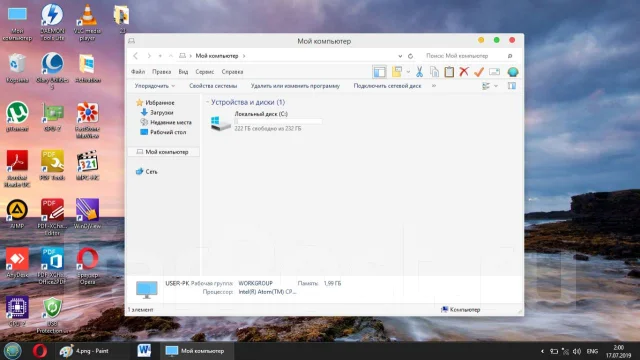Click the ENG language indicator
This screenshot has width=640, height=360.
592,351
